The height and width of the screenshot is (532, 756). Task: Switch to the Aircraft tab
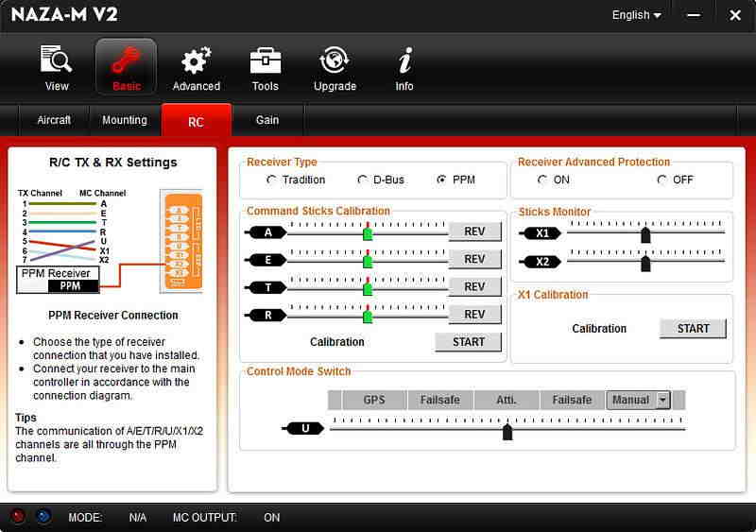coord(54,120)
